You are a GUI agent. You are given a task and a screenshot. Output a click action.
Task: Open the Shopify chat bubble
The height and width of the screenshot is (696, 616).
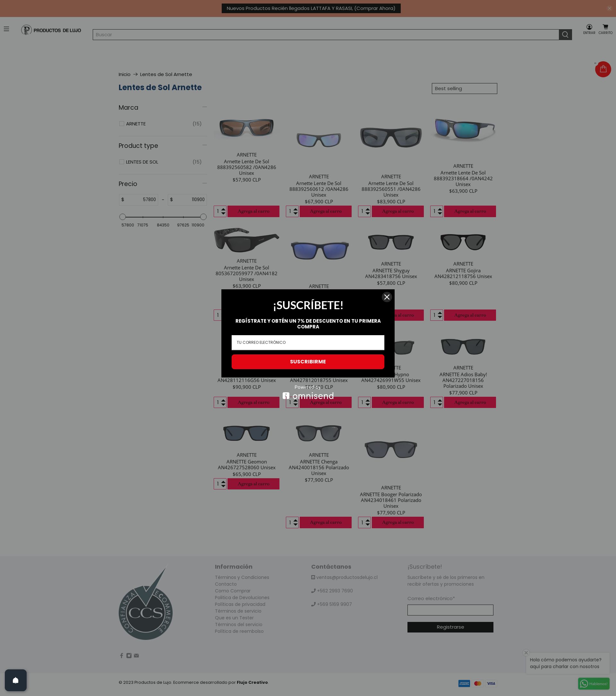tap(16, 680)
